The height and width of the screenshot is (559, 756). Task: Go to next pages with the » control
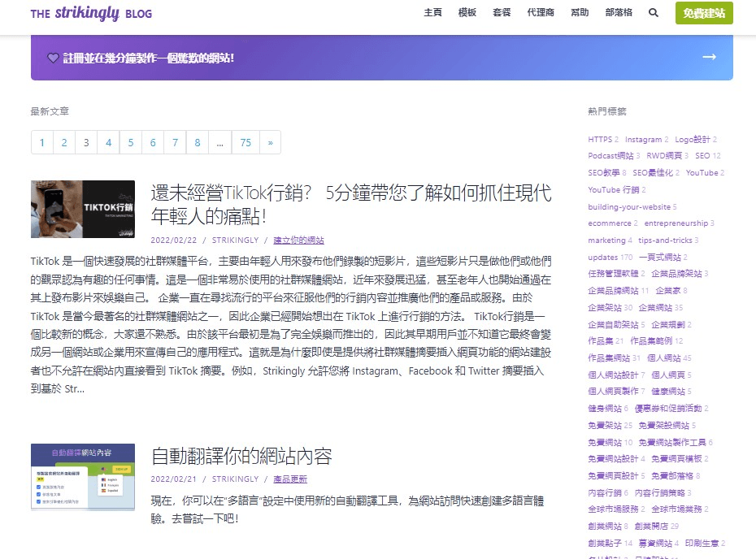pos(270,142)
